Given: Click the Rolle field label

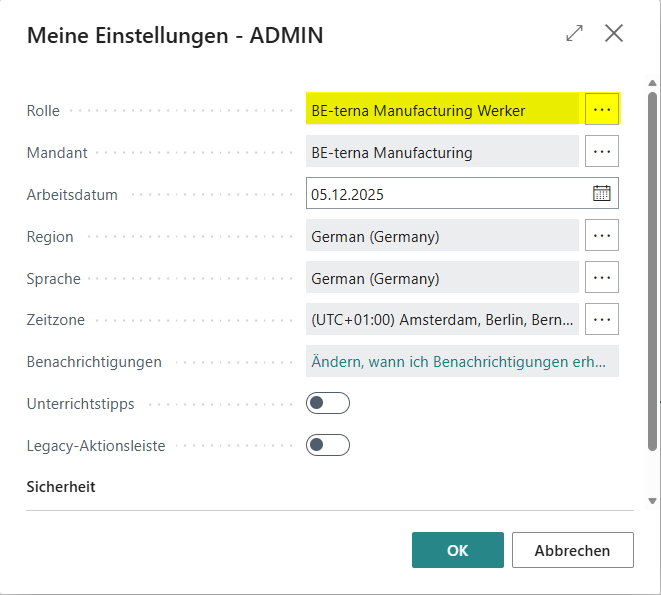Looking at the screenshot, I should pos(43,110).
